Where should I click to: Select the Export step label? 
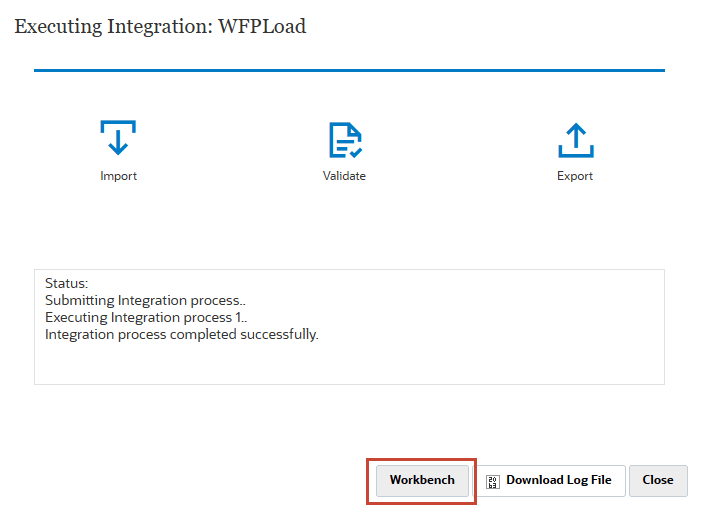(575, 176)
